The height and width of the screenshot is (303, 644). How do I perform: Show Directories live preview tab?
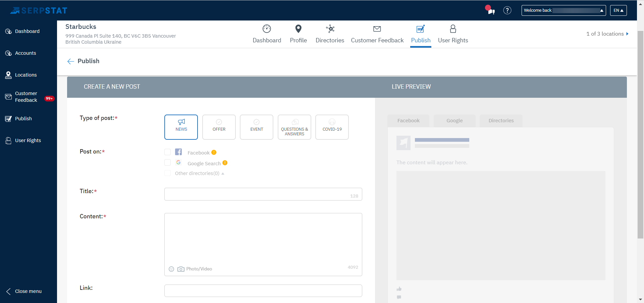click(501, 121)
